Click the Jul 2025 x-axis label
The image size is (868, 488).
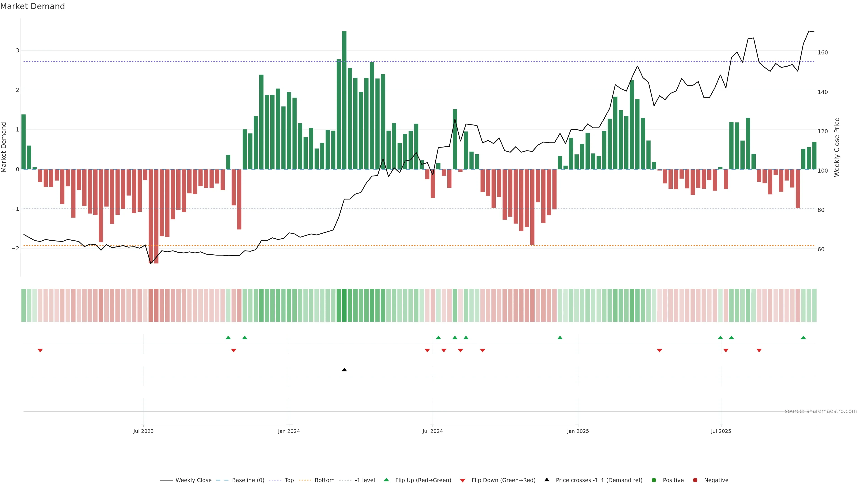[721, 431]
